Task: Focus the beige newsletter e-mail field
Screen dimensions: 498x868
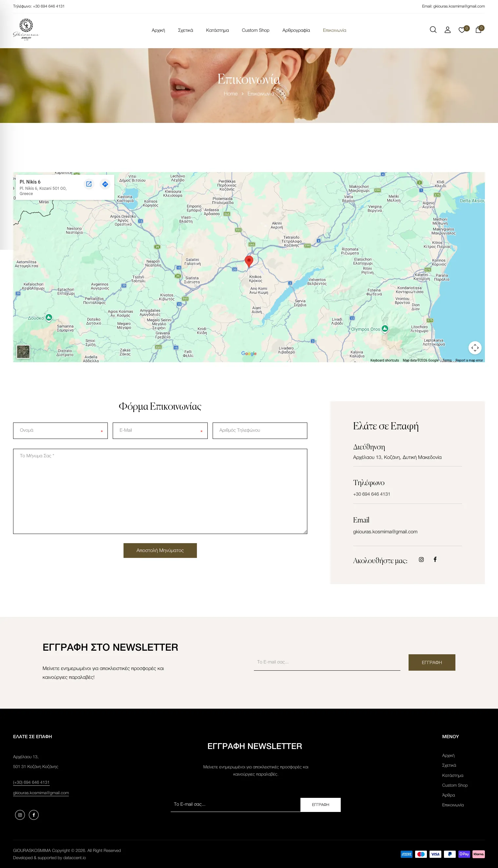Action: [x=327, y=662]
